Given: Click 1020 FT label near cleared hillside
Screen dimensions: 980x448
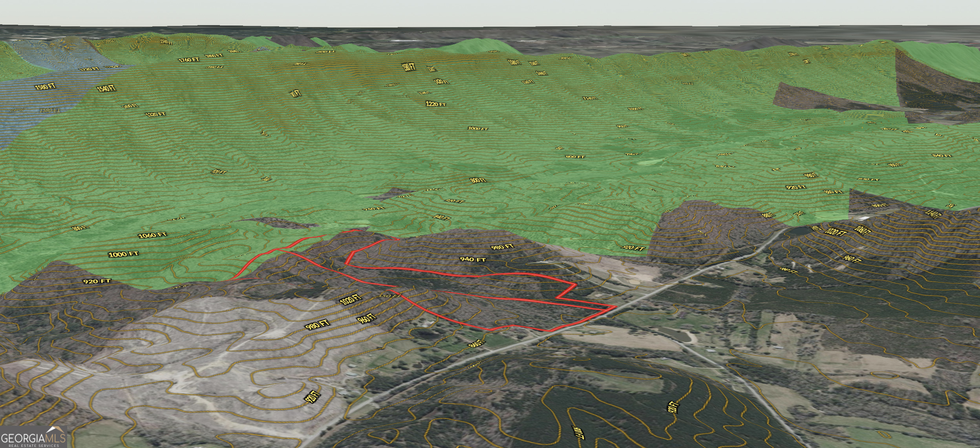Looking at the screenshot, I should pos(350,299).
